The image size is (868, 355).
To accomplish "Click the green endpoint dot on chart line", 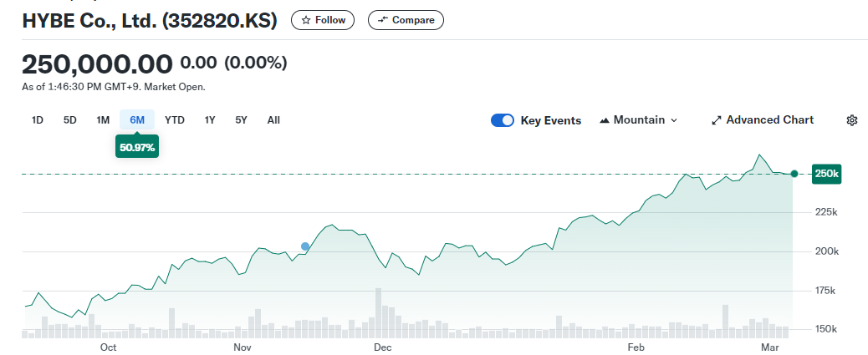I will point(794,174).
